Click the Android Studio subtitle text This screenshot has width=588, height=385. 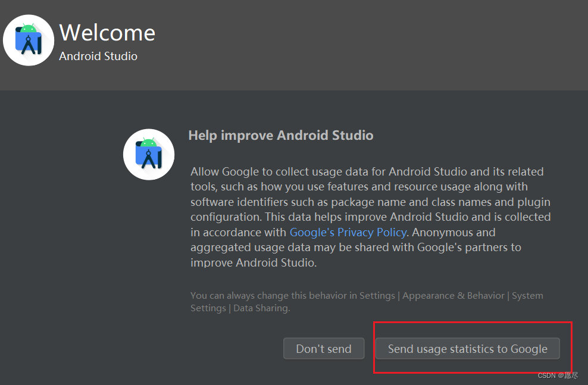point(98,56)
